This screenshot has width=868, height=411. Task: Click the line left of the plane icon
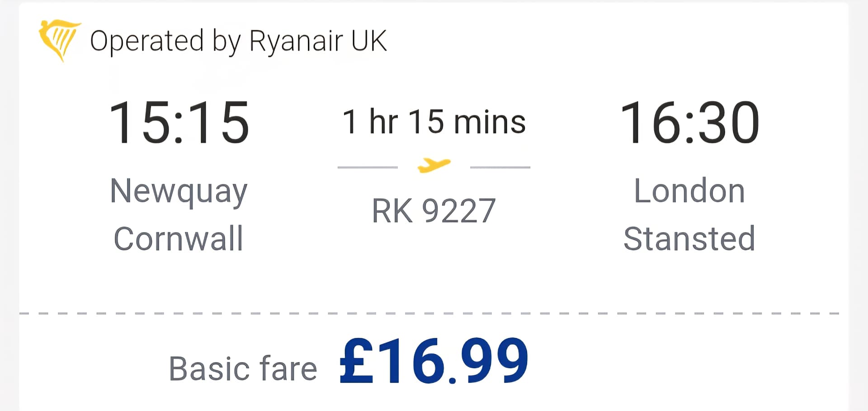368,167
